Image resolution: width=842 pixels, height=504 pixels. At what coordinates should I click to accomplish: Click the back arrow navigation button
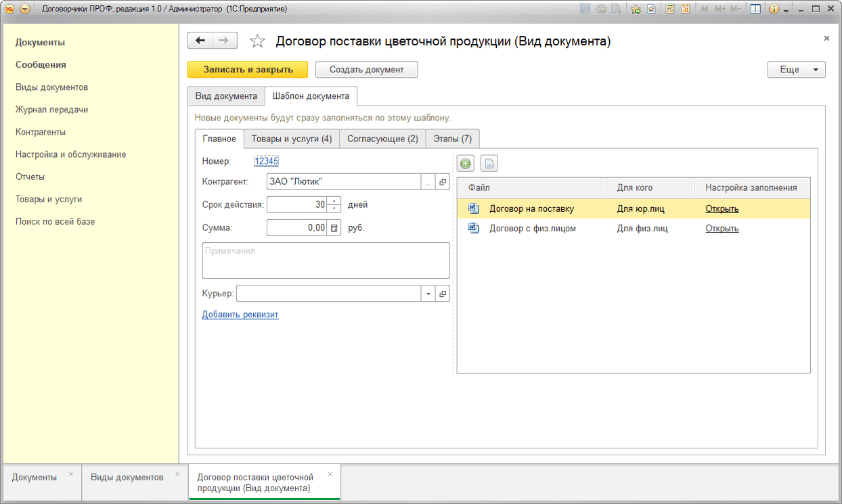200,41
